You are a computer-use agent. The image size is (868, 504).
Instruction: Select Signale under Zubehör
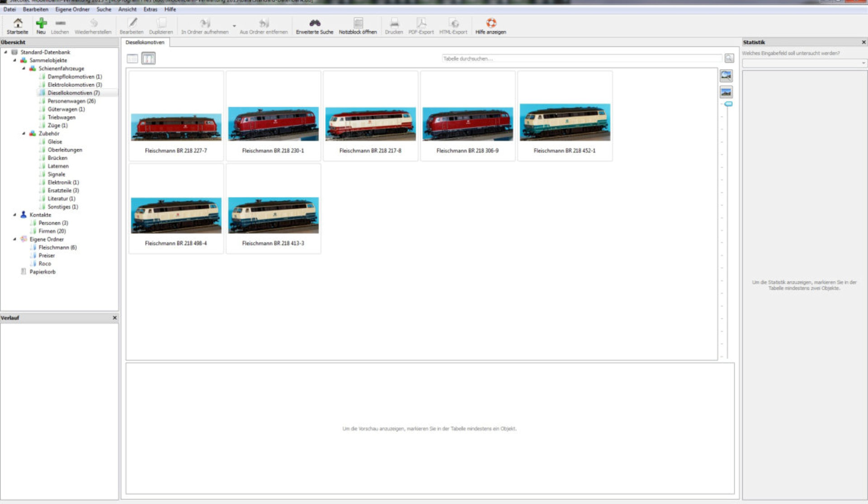(56, 174)
